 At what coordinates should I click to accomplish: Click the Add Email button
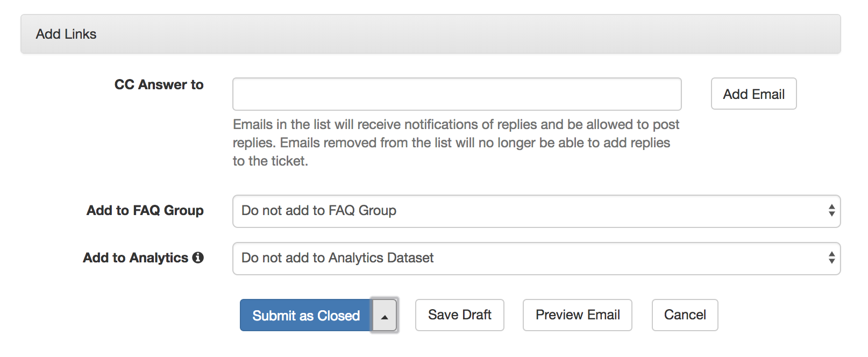coord(753,94)
